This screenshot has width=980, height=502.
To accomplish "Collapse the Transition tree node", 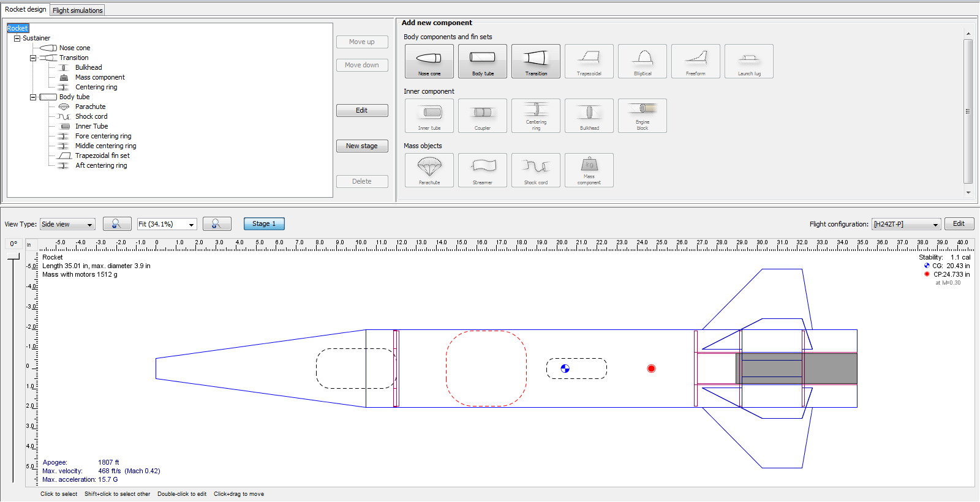I will (33, 58).
